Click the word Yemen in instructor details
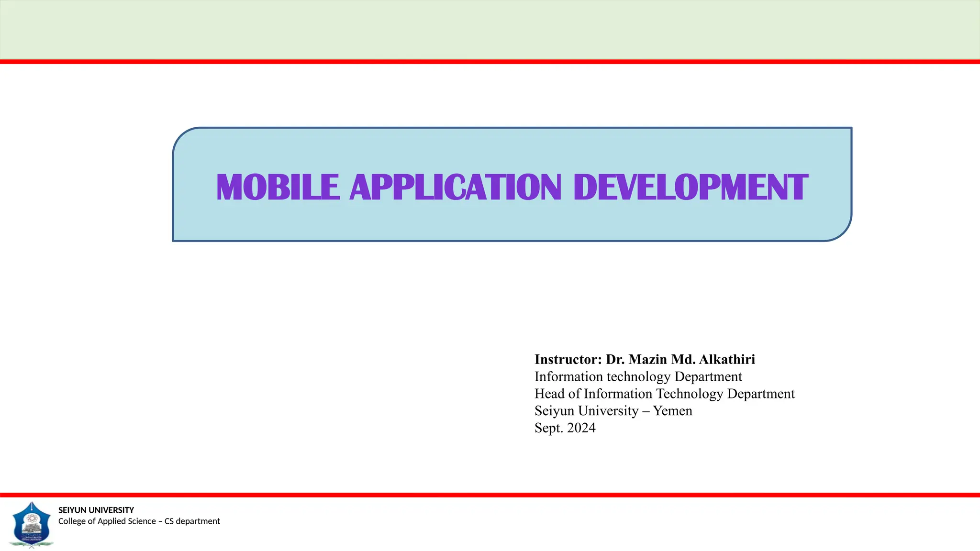The image size is (980, 551). click(672, 411)
